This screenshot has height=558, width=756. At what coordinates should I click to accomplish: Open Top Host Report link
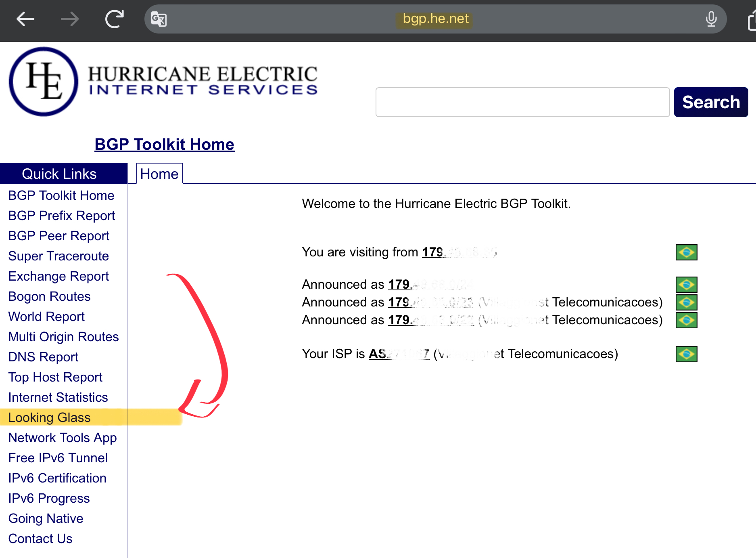pos(55,377)
